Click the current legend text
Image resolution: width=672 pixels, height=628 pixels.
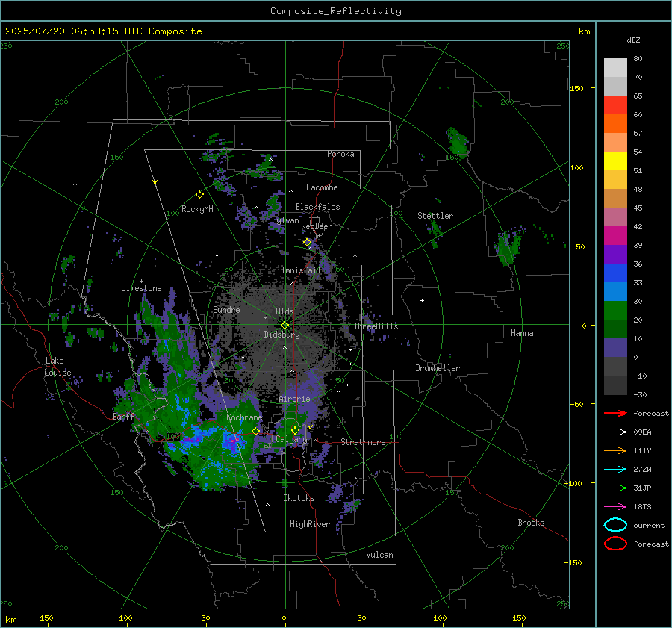click(x=649, y=526)
